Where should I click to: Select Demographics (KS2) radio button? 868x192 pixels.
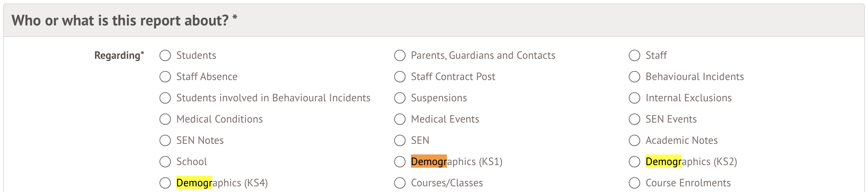pos(634,162)
